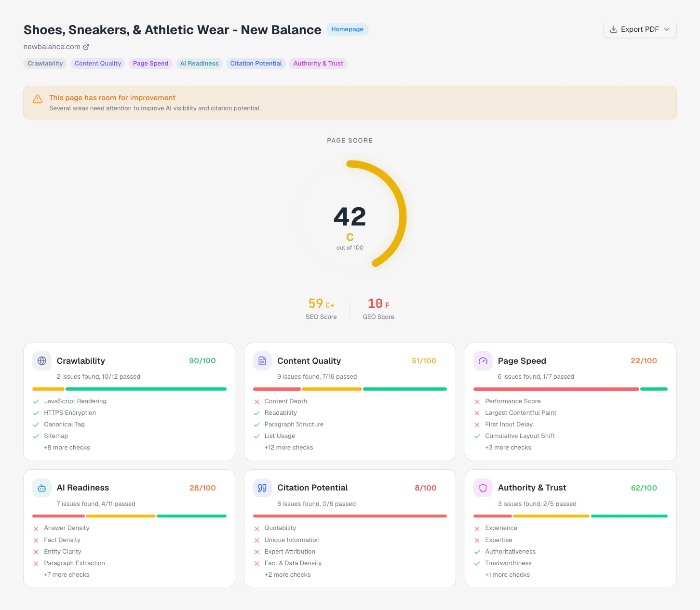Click the checkmark next to Canonical Tag

(36, 424)
